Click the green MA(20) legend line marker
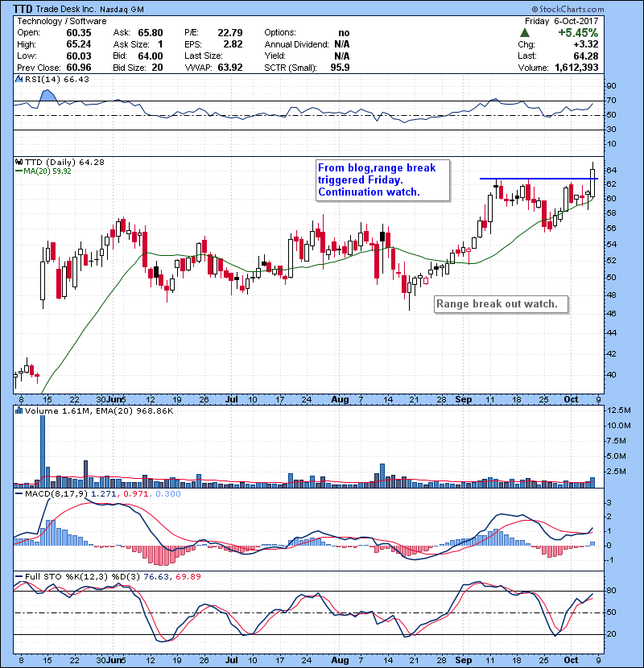 point(18,171)
